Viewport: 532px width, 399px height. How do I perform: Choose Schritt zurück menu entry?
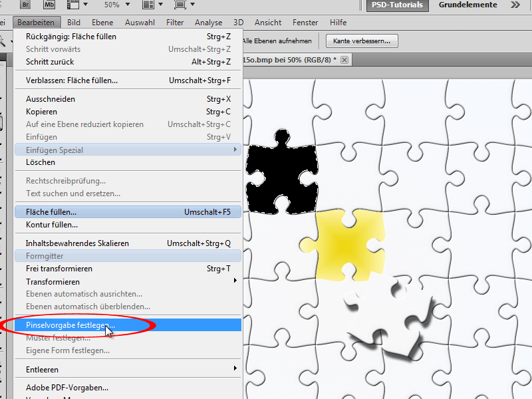128,62
